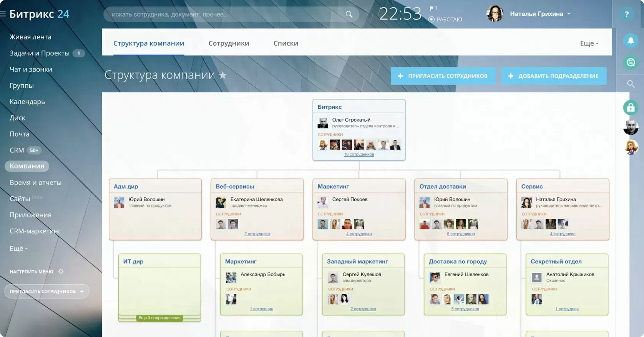This screenshot has height=337, width=644.
Task: Open 4 сотрудника link in Сервис card
Action: point(563,234)
